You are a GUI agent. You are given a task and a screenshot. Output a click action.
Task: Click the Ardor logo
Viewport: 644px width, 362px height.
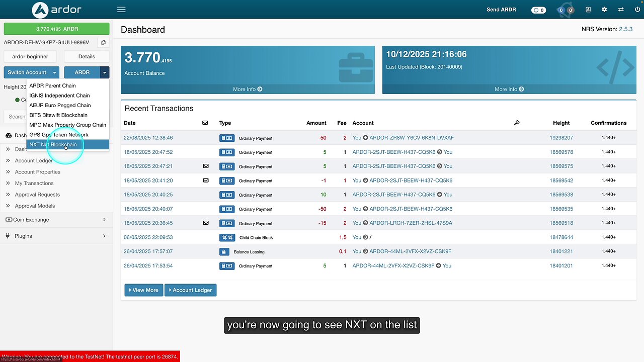pos(56,10)
